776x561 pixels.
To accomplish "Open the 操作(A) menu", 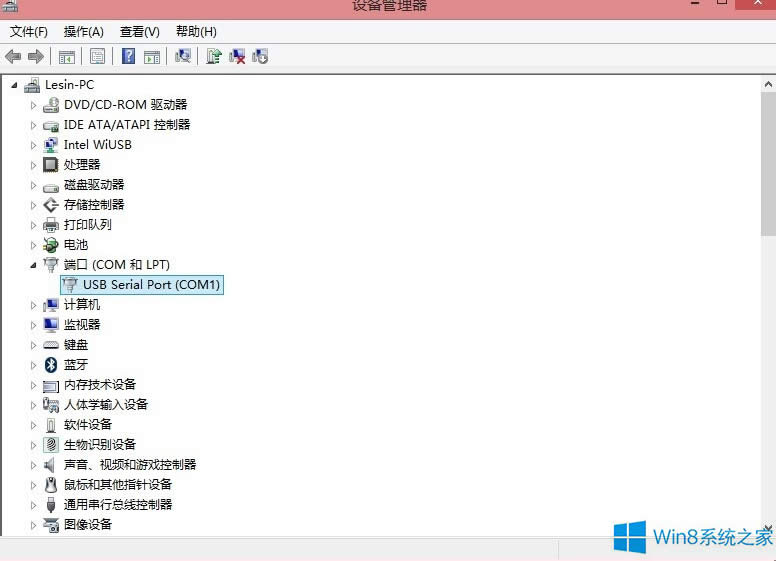I will pos(83,32).
